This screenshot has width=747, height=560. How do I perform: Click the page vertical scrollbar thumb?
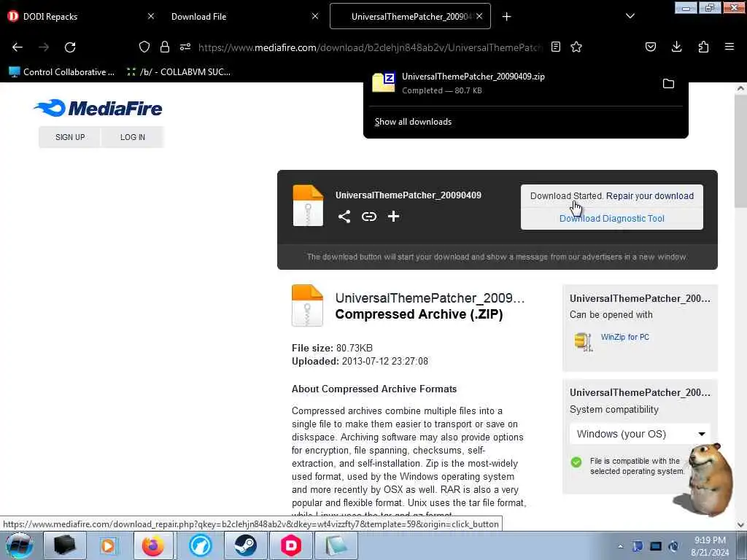coord(741,150)
